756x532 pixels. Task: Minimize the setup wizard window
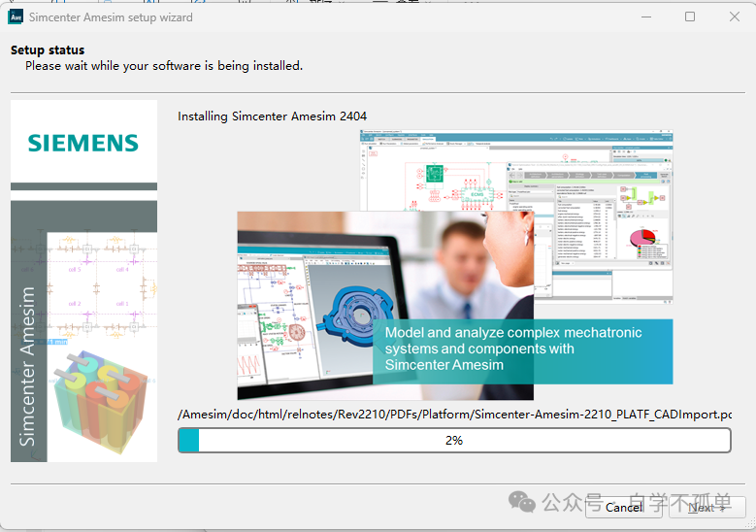click(x=646, y=17)
